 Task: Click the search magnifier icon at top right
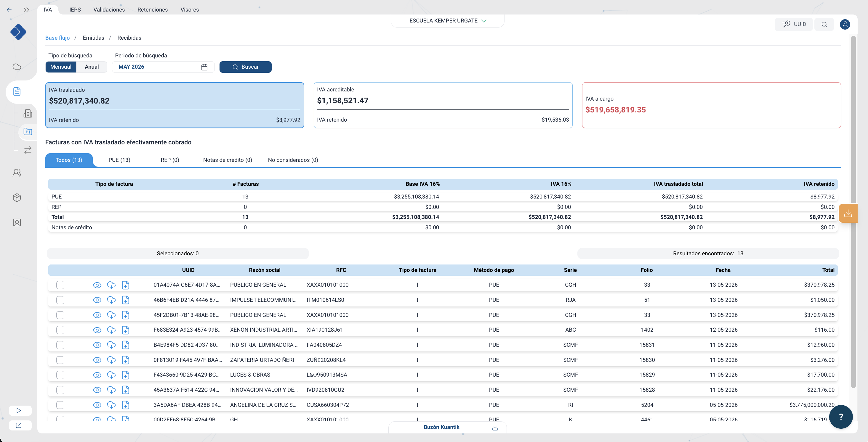point(824,24)
